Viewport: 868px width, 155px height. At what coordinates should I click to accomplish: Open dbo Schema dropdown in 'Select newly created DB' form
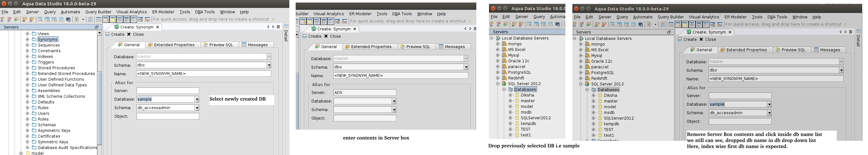point(269,65)
